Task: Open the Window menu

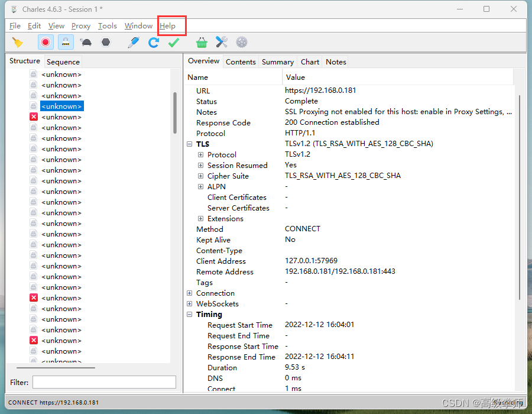Action: pos(138,26)
